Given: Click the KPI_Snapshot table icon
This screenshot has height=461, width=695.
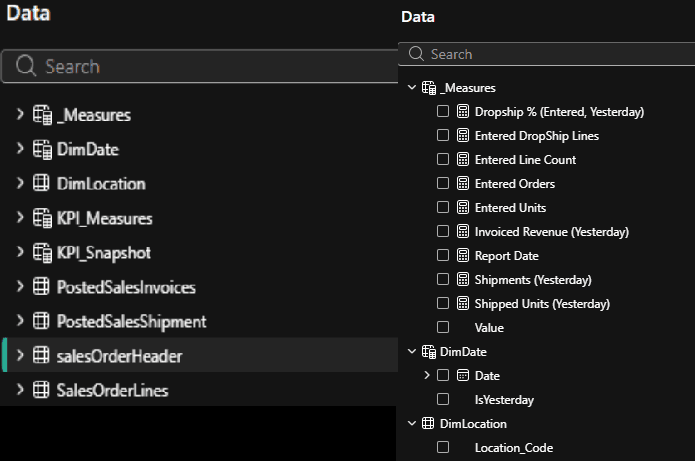Looking at the screenshot, I should [x=42, y=253].
